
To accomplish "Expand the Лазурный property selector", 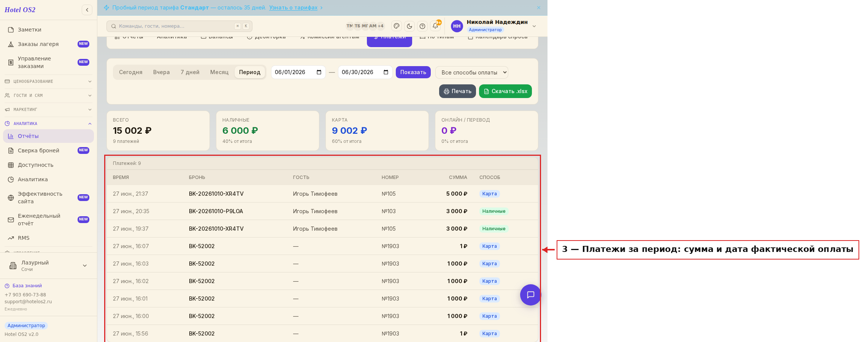I will 48,266.
